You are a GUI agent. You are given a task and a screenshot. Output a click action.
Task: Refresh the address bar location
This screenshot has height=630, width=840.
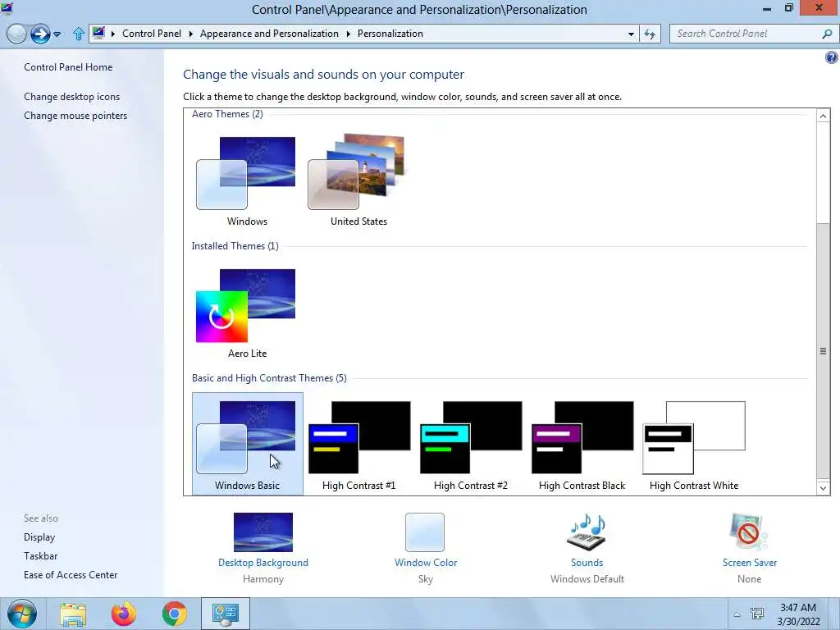(650, 34)
